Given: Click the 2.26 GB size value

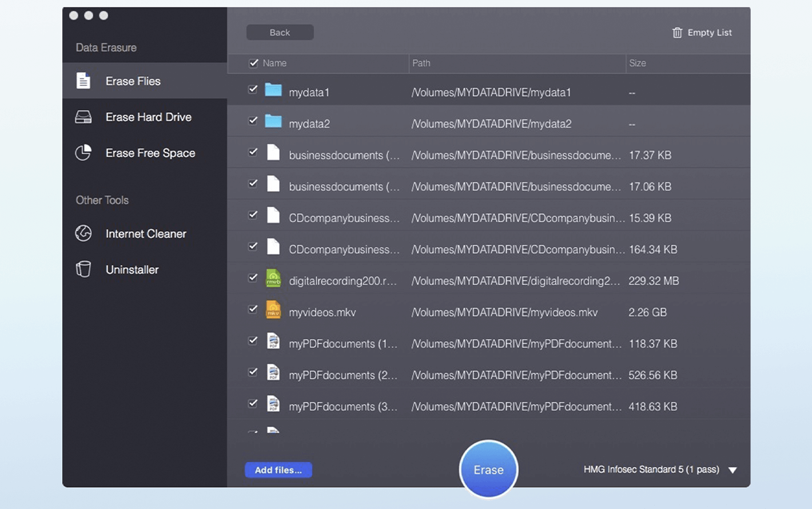Looking at the screenshot, I should [647, 312].
